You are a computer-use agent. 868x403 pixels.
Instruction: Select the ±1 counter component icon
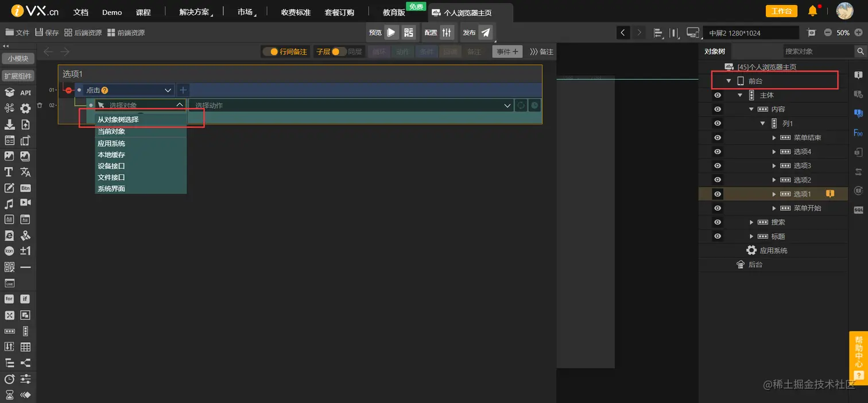coord(25,251)
